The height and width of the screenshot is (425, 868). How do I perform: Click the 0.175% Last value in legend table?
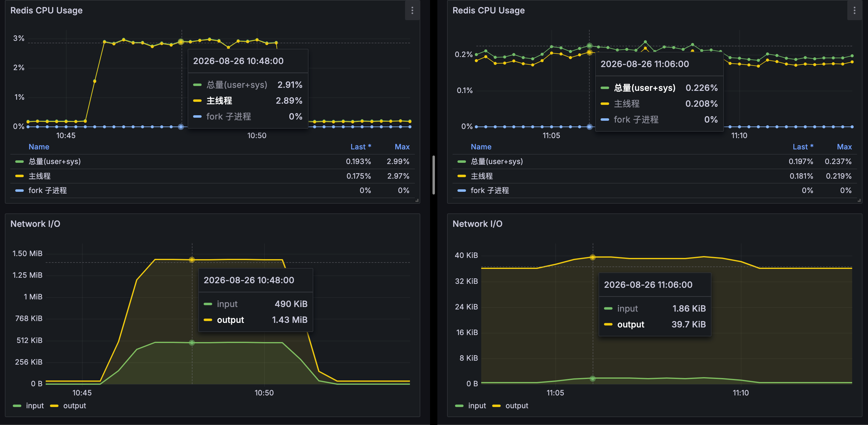pyautogui.click(x=358, y=176)
